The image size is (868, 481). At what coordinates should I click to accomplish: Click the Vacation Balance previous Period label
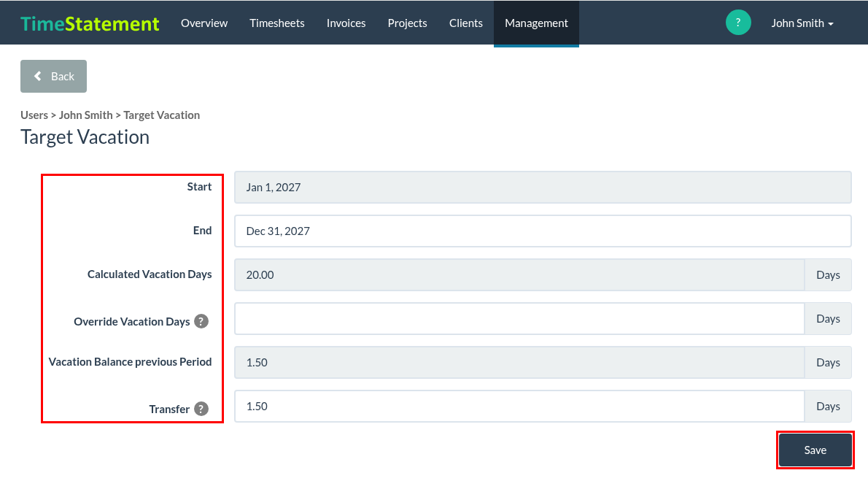[130, 362]
